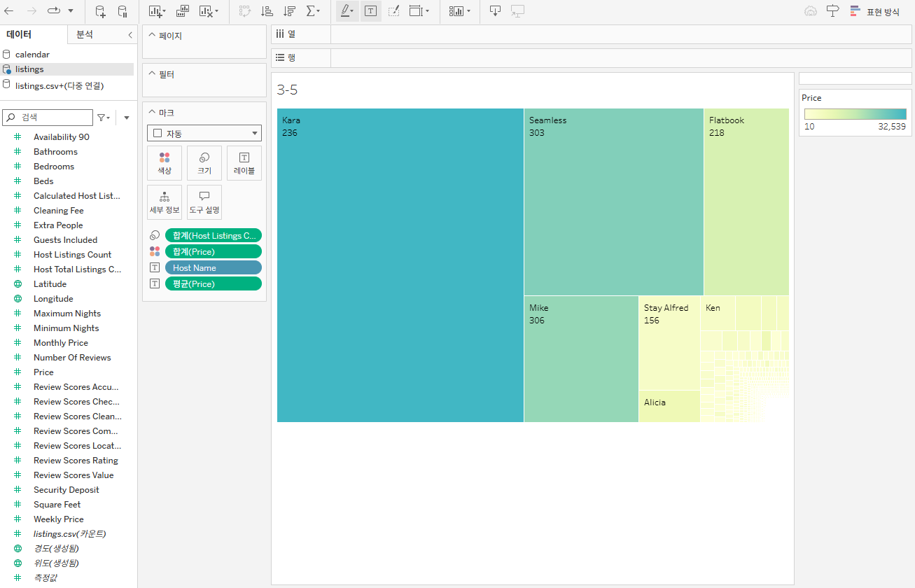Click the color icon beside 합계(Price) pill
The image size is (915, 588).
point(155,251)
